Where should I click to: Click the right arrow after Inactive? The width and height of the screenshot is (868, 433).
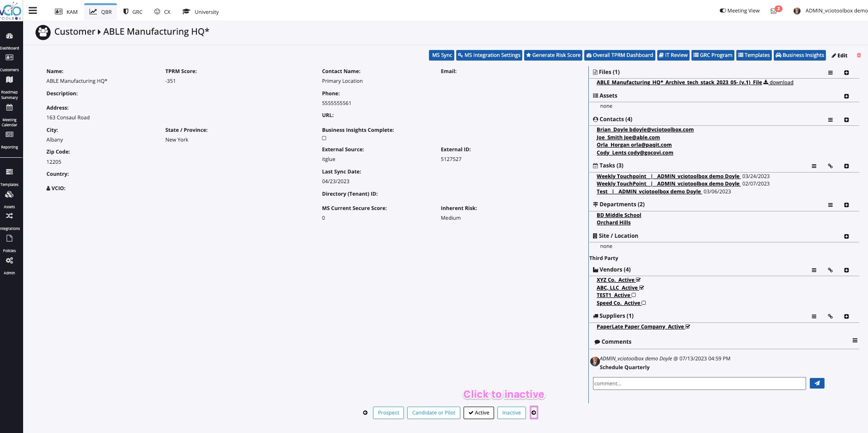click(534, 413)
